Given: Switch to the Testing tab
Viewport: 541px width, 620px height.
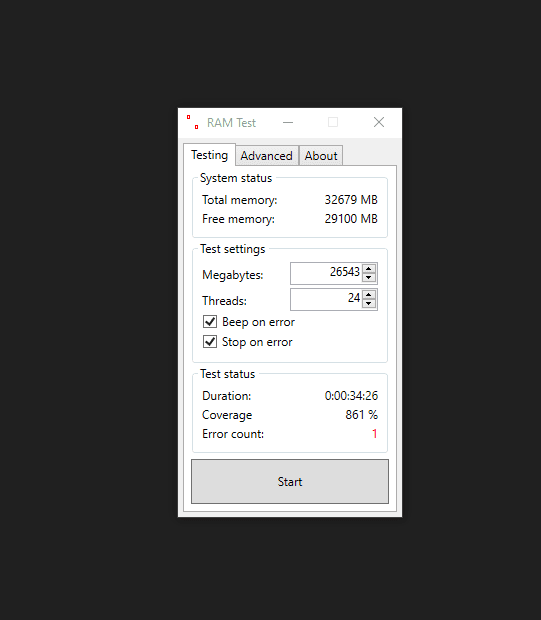Looking at the screenshot, I should (210, 155).
